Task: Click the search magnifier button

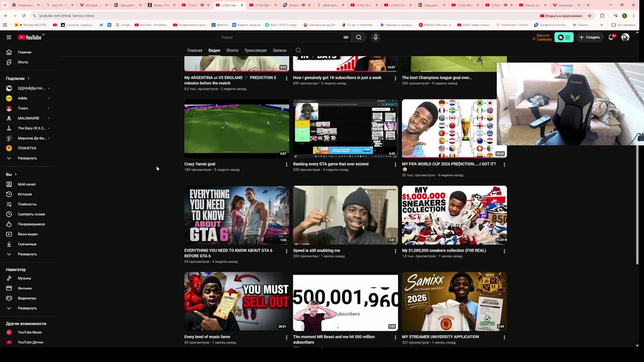Action: (x=359, y=37)
